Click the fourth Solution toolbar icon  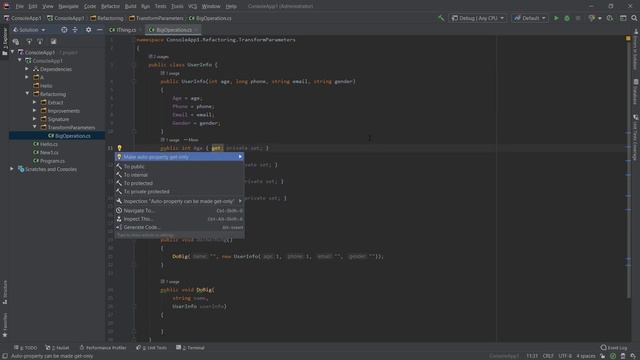[53, 42]
